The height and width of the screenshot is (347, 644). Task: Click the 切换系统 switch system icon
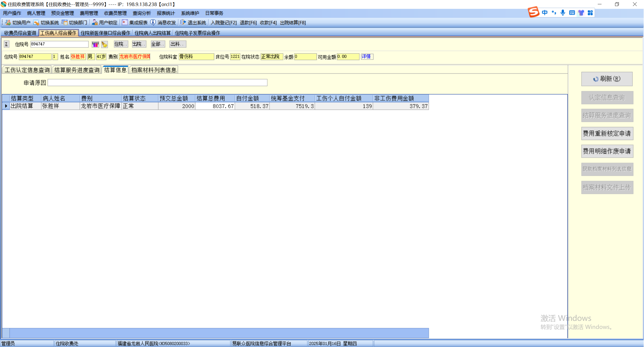pyautogui.click(x=36, y=23)
